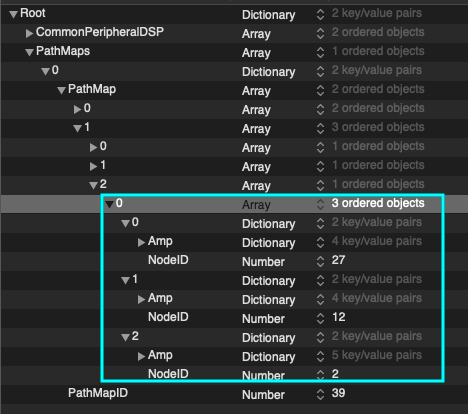This screenshot has height=414, width=468.
Task: Open type stepper for dictionary item 1
Action: (x=320, y=280)
